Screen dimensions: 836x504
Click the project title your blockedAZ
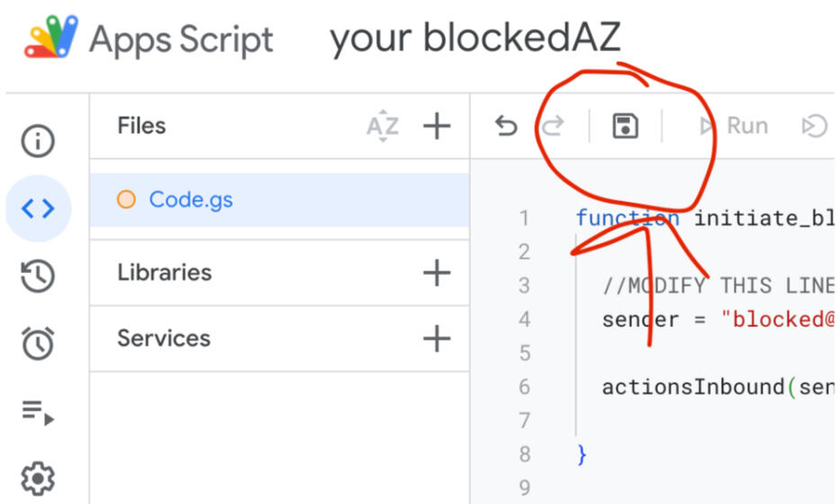coord(475,40)
